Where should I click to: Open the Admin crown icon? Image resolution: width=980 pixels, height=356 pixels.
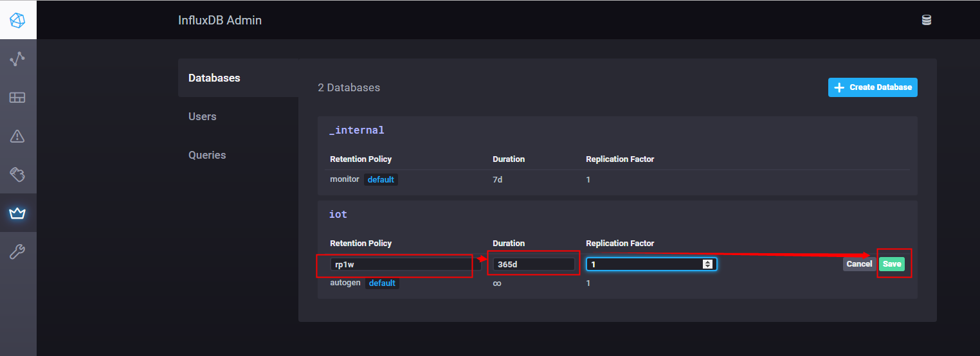[18, 213]
